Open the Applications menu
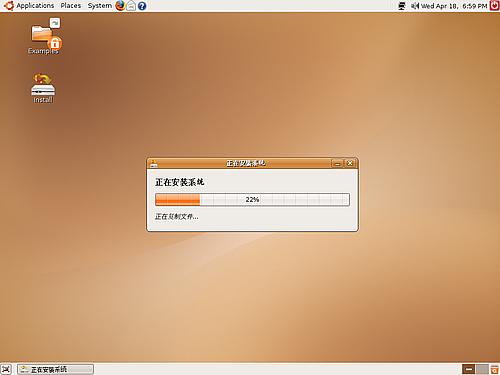This screenshot has width=500, height=375. tap(35, 6)
